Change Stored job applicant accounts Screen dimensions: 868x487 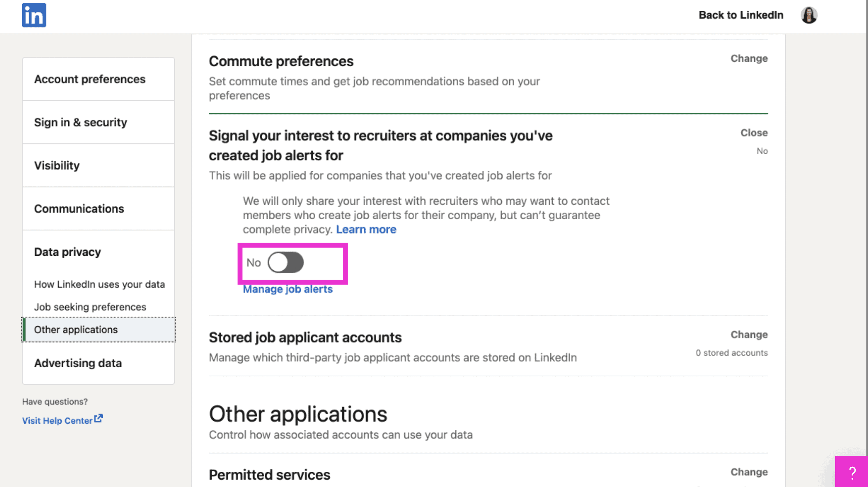749,334
